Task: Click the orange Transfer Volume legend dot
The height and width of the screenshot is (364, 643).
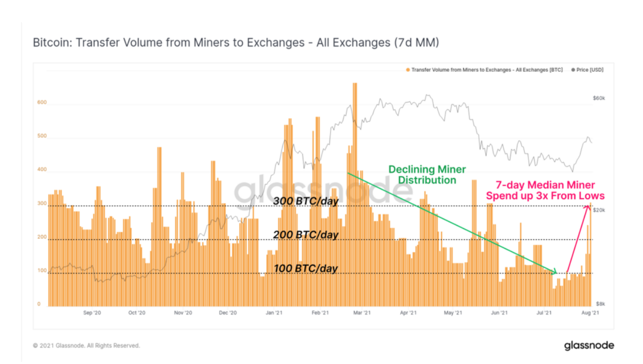Action: click(x=408, y=70)
